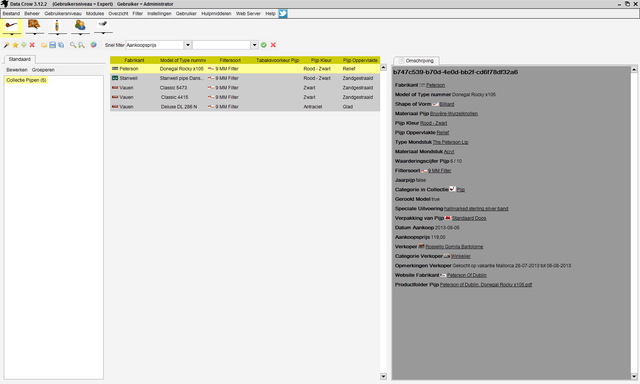Image resolution: width=640 pixels, height=384 pixels.
Task: Switch to the Standaard tab
Action: click(x=20, y=59)
